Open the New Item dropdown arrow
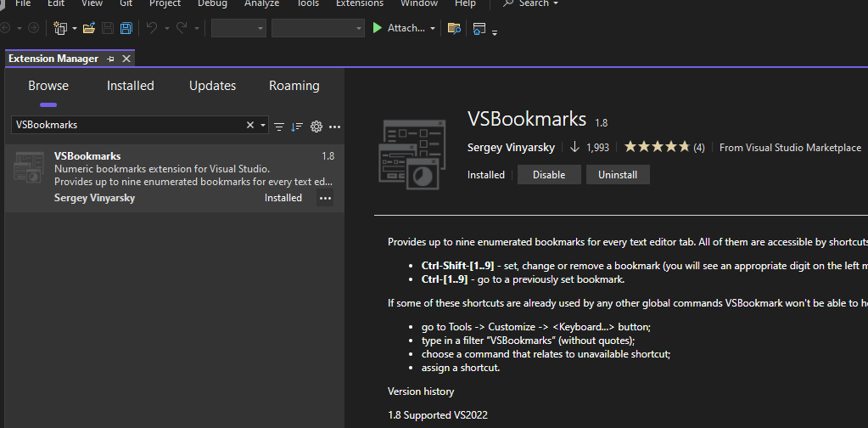 pyautogui.click(x=74, y=28)
